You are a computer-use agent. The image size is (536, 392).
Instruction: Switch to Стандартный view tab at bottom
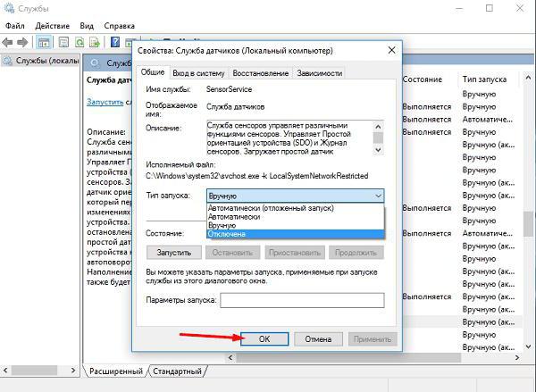(x=177, y=371)
